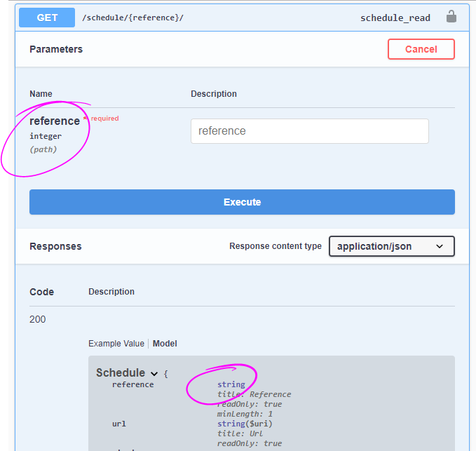Image resolution: width=476 pixels, height=451 pixels.
Task: Click 'string($uri)' type of url
Action: tap(245, 424)
